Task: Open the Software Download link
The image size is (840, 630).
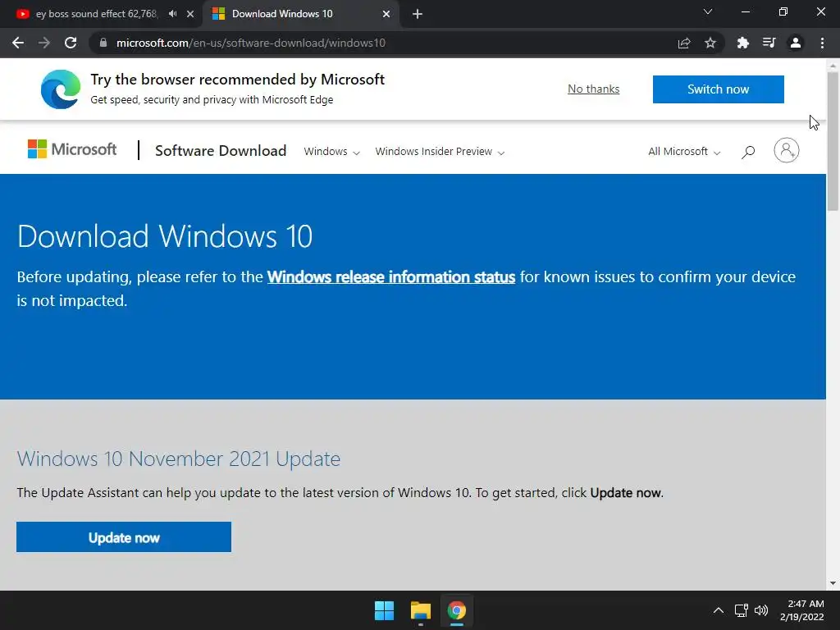Action: click(221, 151)
